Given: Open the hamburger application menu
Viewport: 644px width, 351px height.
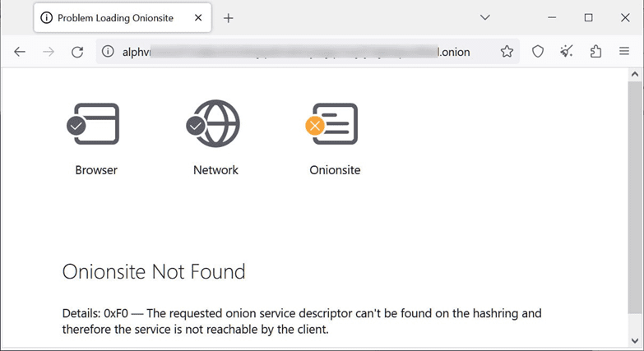Looking at the screenshot, I should click(x=624, y=52).
